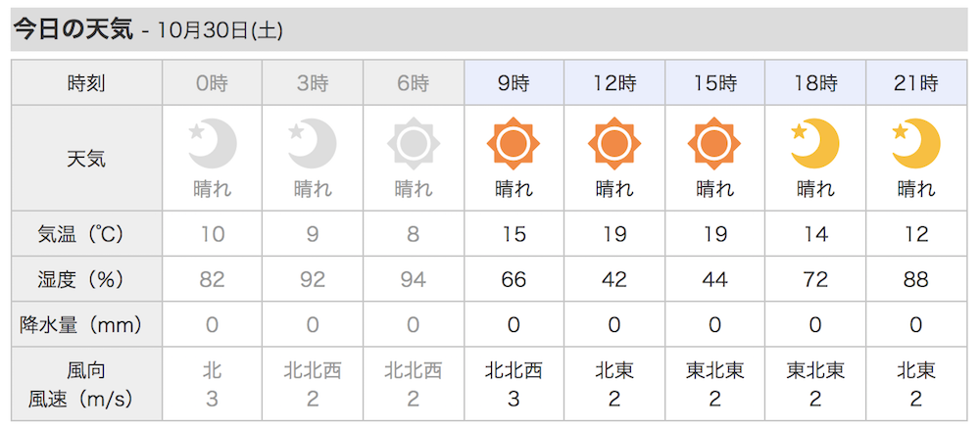Click the 降水量(mm) row label

pyautogui.click(x=81, y=325)
